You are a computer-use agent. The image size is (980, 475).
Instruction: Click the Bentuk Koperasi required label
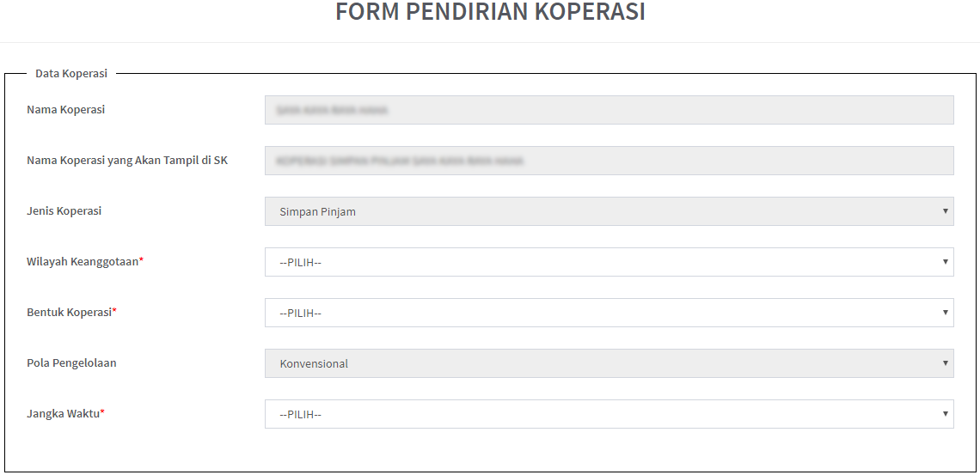70,313
